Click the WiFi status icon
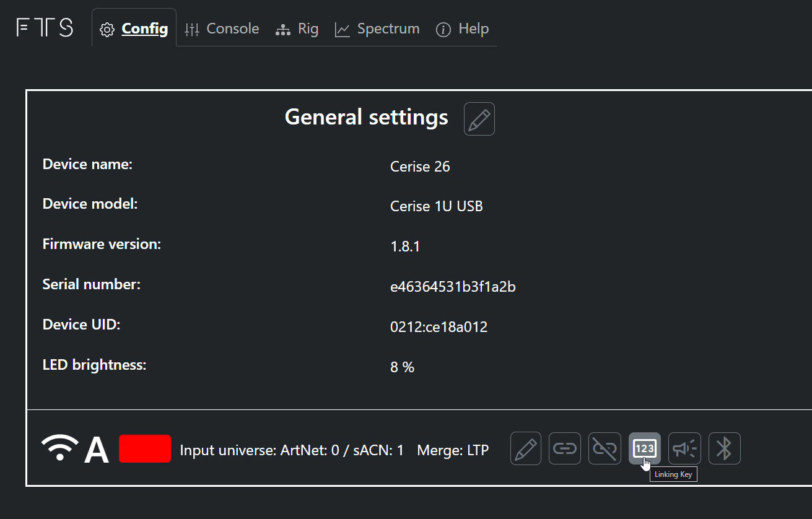The height and width of the screenshot is (519, 812). click(x=60, y=448)
